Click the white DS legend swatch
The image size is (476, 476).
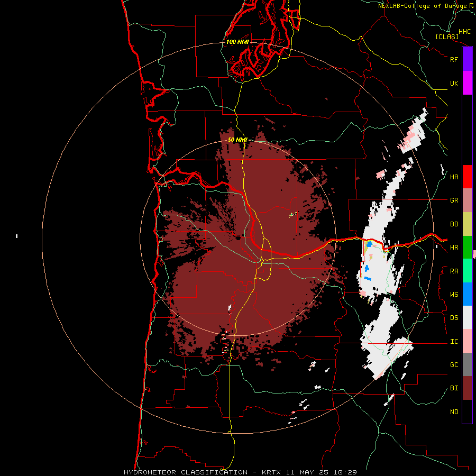pyautogui.click(x=467, y=317)
